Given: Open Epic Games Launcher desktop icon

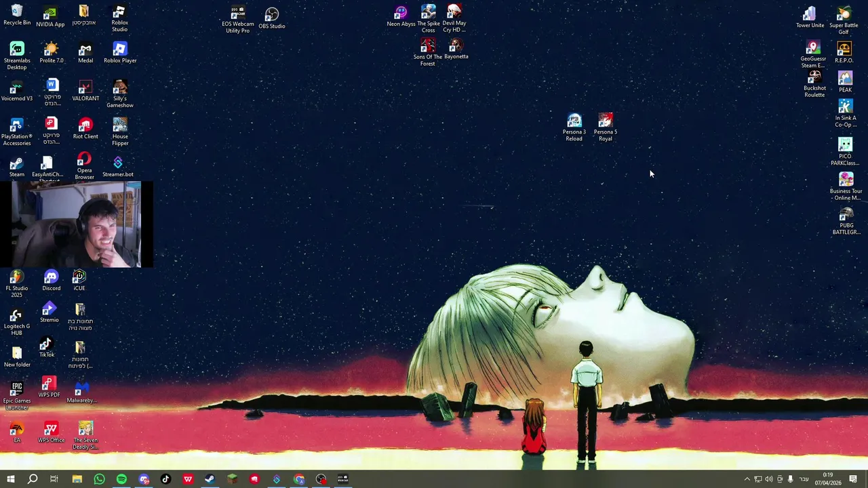Looking at the screenshot, I should click(17, 396).
